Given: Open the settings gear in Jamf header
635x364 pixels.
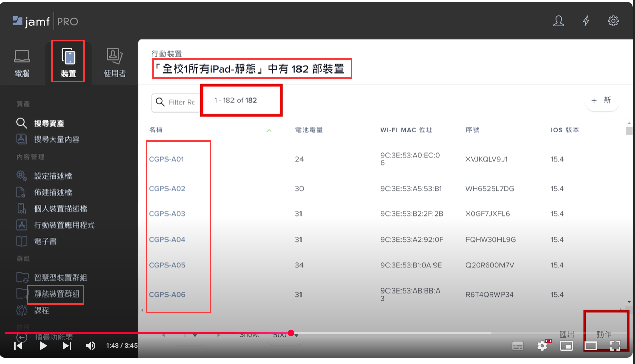Looking at the screenshot, I should coord(613,21).
